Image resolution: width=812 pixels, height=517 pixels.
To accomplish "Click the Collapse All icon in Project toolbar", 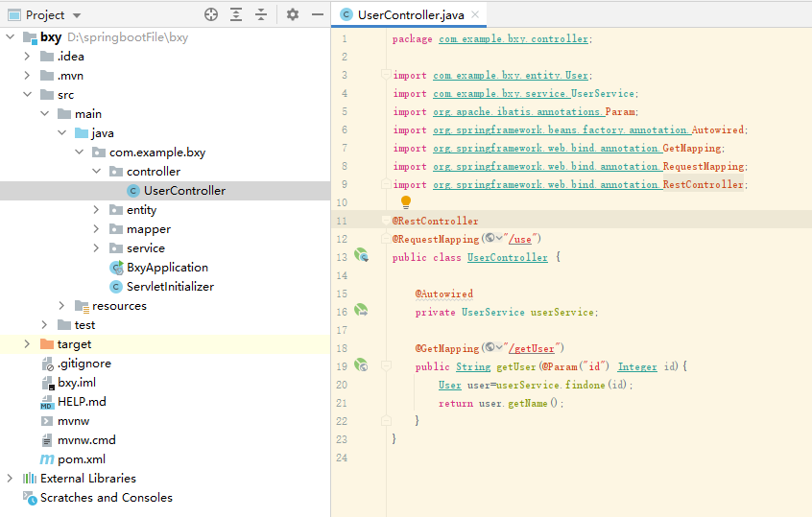I will [261, 14].
